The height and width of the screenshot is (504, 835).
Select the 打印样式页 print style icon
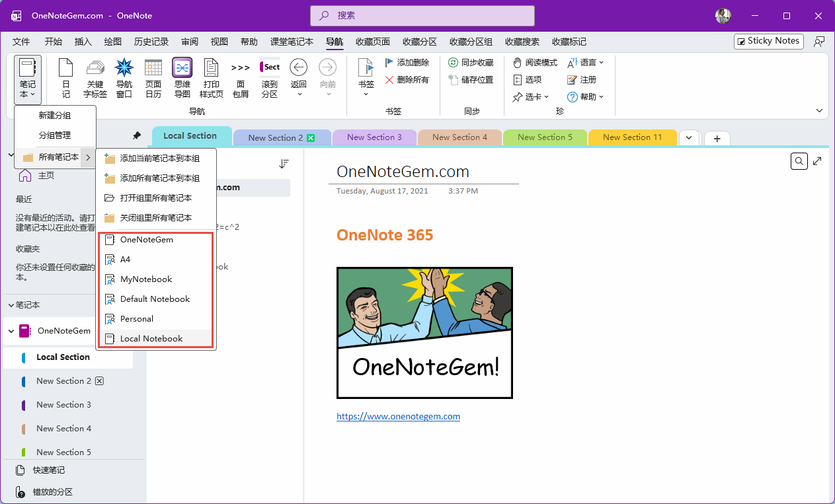(211, 78)
